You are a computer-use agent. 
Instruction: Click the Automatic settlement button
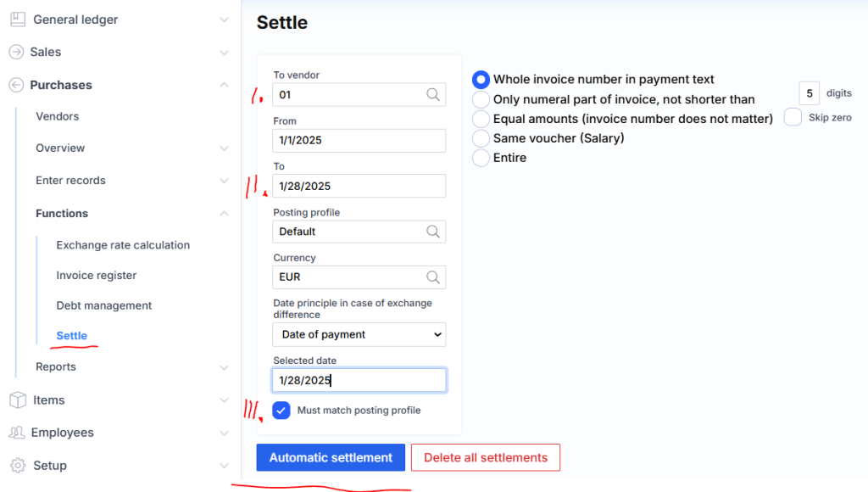click(x=331, y=458)
